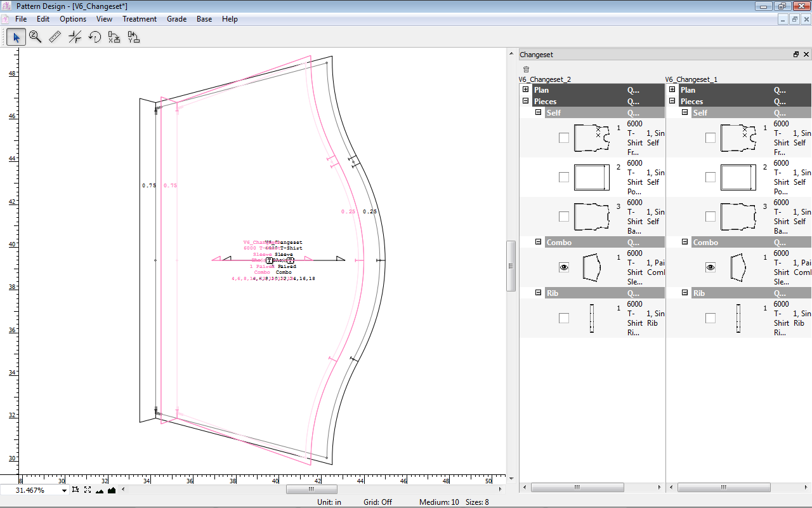Screen dimensions: 812x508
Task: Enable the Rib piece checkbox in Changeset_1
Action: click(x=710, y=318)
